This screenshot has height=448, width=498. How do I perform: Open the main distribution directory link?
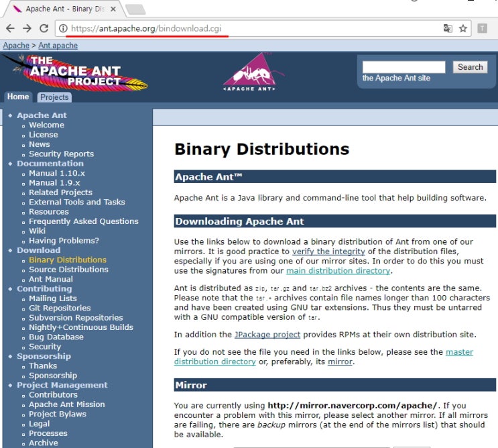338,270
